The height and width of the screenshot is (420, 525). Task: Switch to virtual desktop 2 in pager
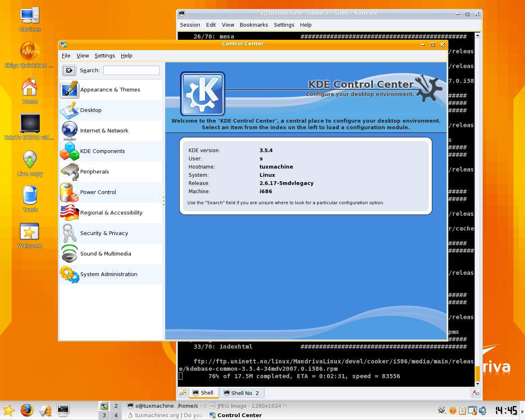pos(116,406)
